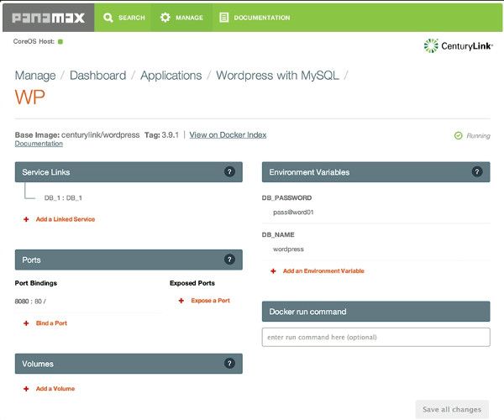This screenshot has height=420, width=504.
Task: Click Add an Environment Variable text
Action: point(323,270)
